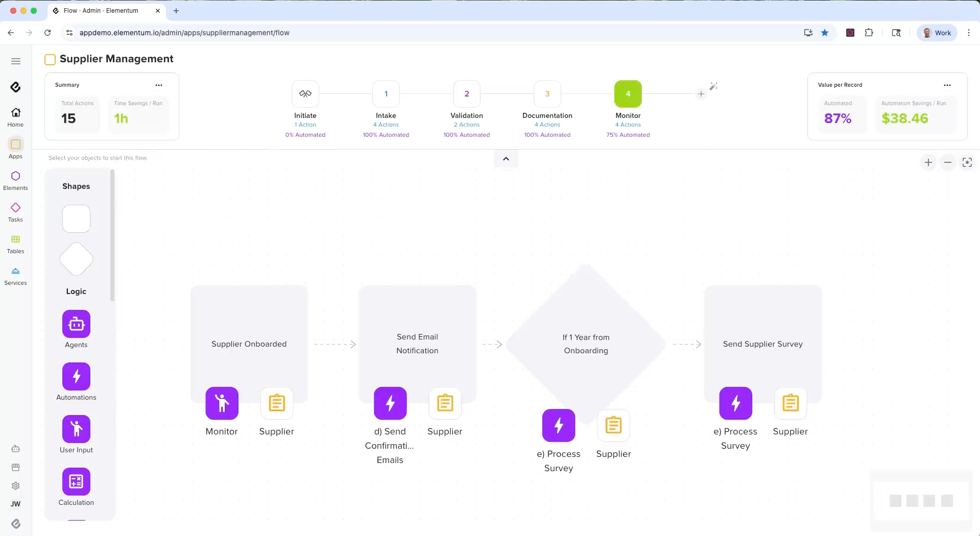Click the canvas minimap thumbnail
Viewport: 980px width, 536px height.
coord(920,501)
